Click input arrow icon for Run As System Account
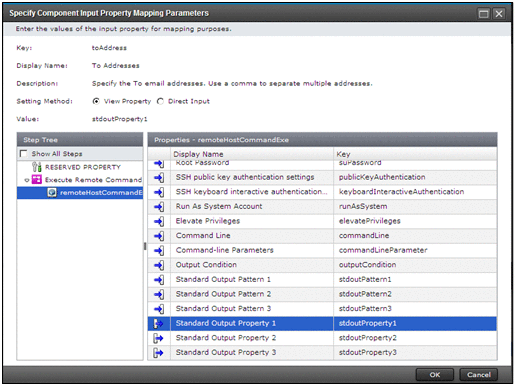515x386 pixels. click(x=159, y=207)
